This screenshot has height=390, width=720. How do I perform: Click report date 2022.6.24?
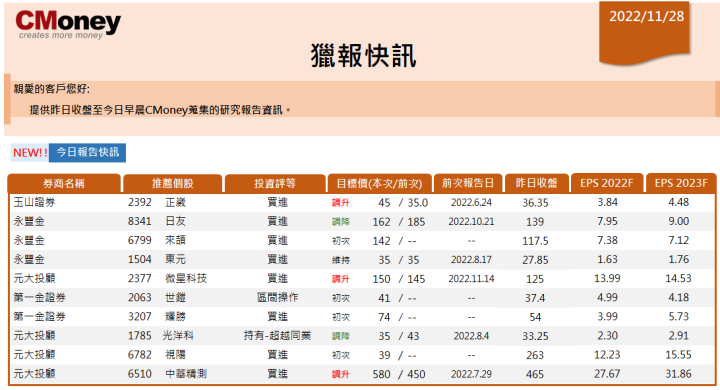[471, 203]
